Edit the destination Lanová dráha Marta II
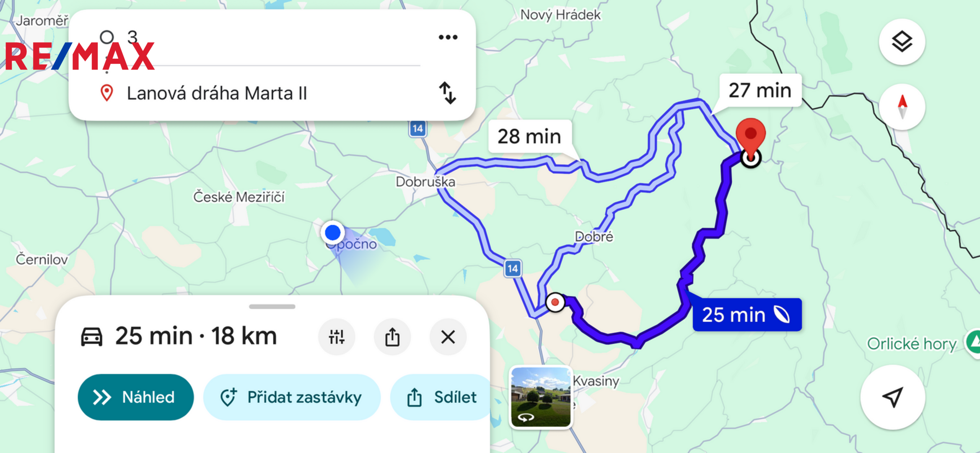This screenshot has width=980, height=453. point(217,93)
